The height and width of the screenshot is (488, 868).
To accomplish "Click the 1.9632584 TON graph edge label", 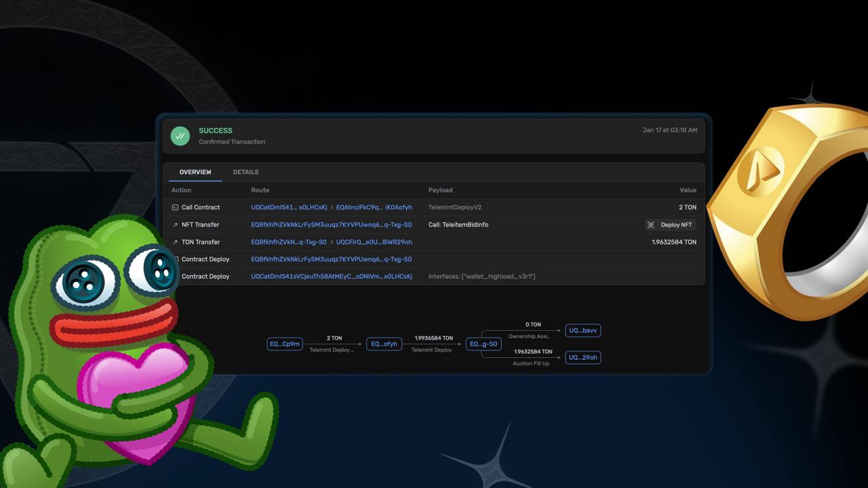I will (533, 352).
